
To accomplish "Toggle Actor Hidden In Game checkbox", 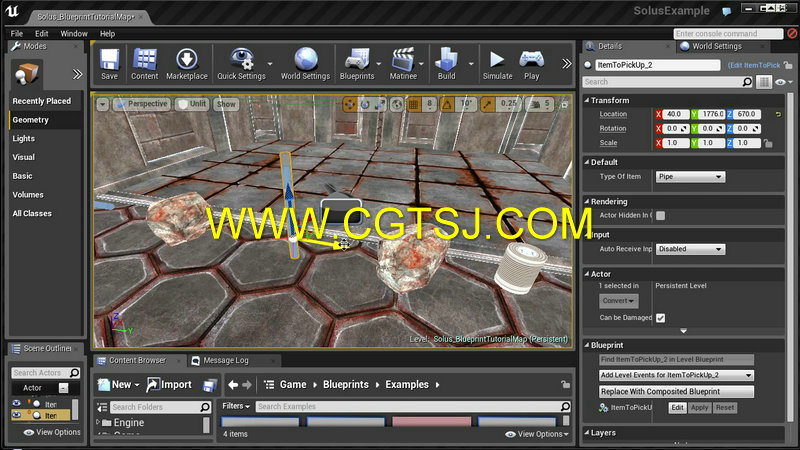I will coord(661,215).
